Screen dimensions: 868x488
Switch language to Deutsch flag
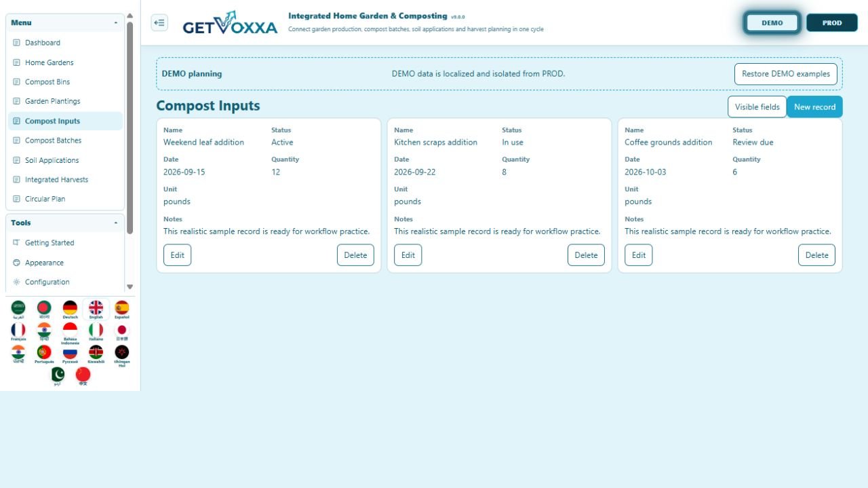pos(70,309)
